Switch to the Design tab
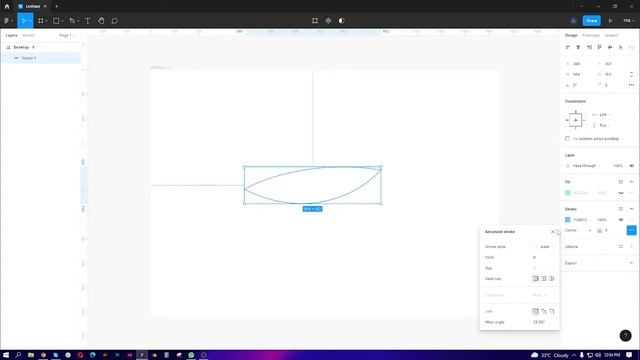The image size is (640, 360). (x=571, y=36)
